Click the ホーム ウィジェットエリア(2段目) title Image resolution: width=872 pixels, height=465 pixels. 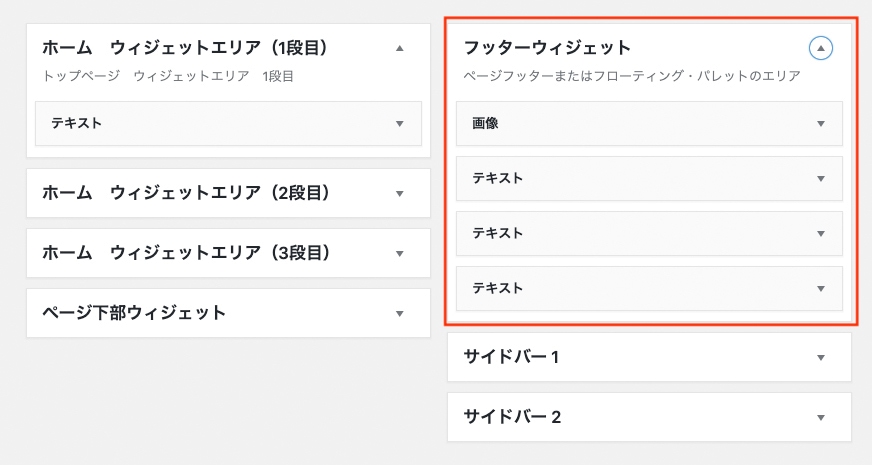[x=186, y=193]
